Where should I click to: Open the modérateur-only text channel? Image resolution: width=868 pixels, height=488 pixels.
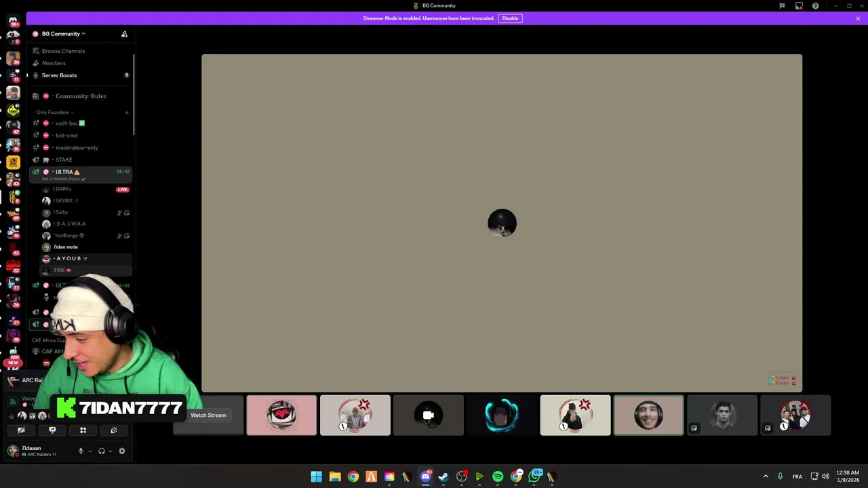click(77, 148)
